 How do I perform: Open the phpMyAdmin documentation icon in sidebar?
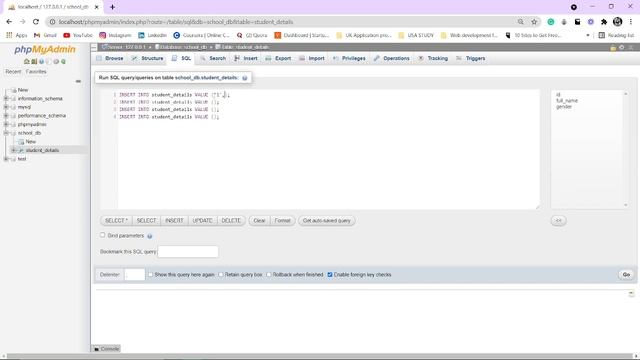tap(41, 62)
